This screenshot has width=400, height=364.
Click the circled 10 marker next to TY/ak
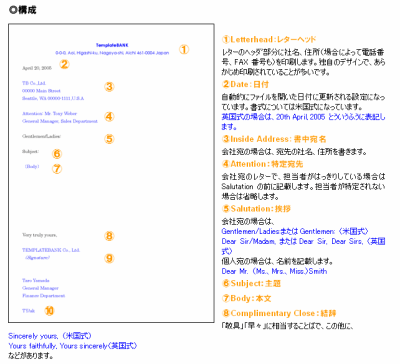point(49,311)
